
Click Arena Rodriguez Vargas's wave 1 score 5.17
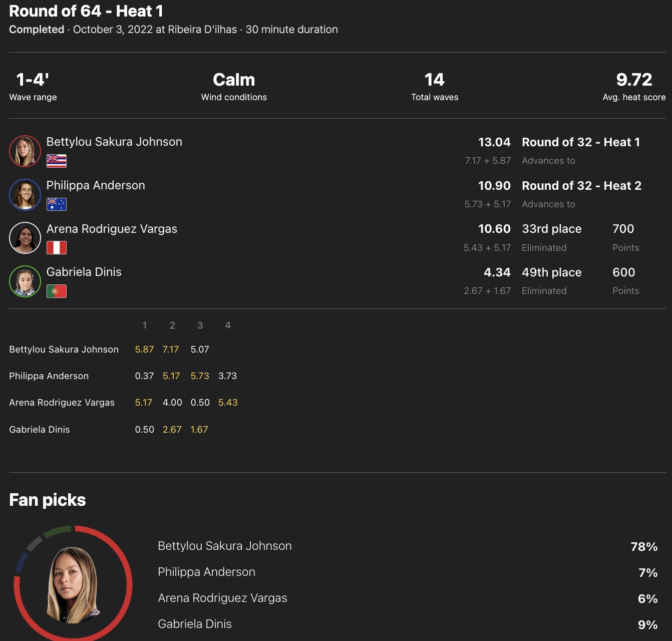tap(144, 403)
